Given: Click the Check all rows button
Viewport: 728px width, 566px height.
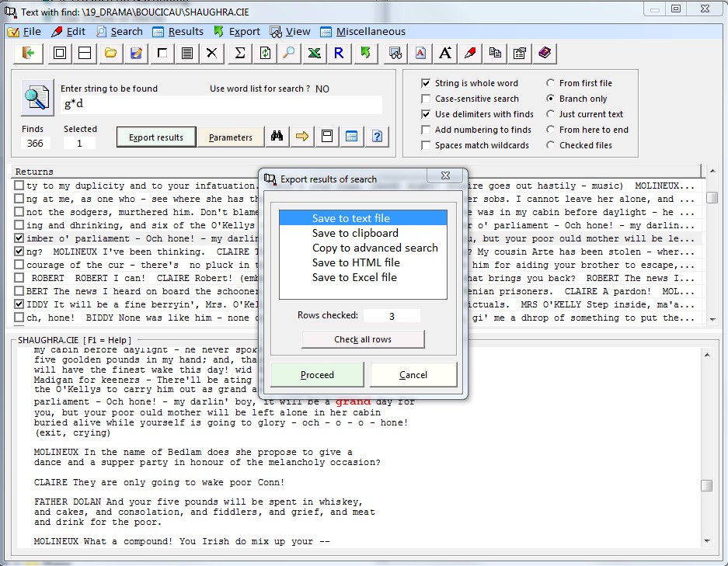Looking at the screenshot, I should click(363, 339).
